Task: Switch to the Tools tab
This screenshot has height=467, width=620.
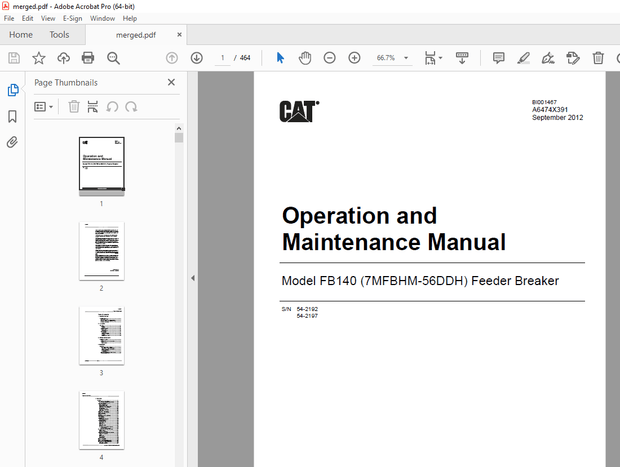Action: click(59, 35)
